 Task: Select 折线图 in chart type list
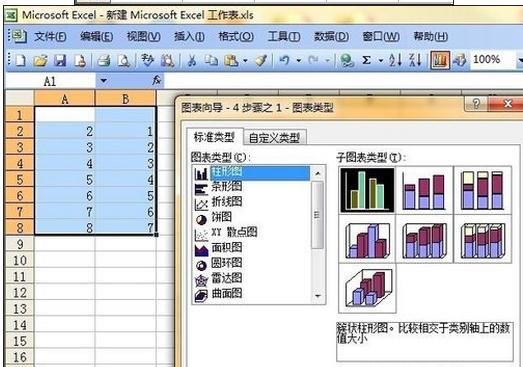tap(227, 202)
